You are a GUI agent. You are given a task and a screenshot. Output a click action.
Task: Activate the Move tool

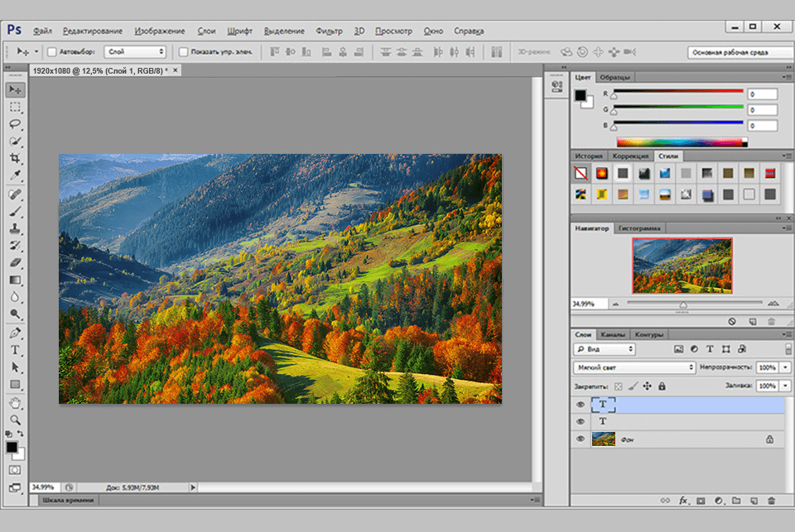[x=14, y=88]
